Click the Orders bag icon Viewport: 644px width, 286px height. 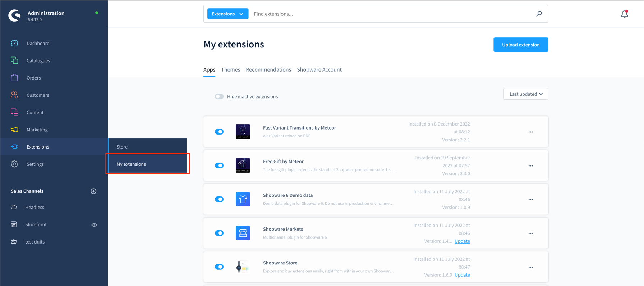[14, 78]
